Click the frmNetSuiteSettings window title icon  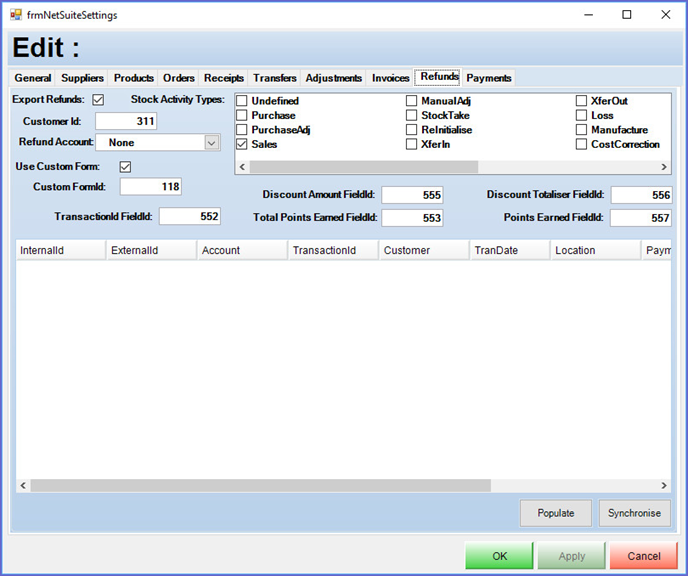coord(16,15)
